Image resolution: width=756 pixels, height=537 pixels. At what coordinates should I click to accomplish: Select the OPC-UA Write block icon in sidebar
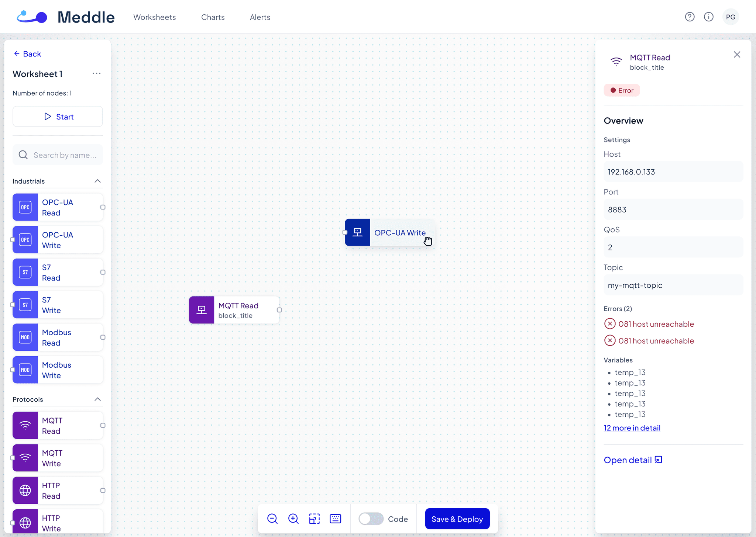point(25,240)
